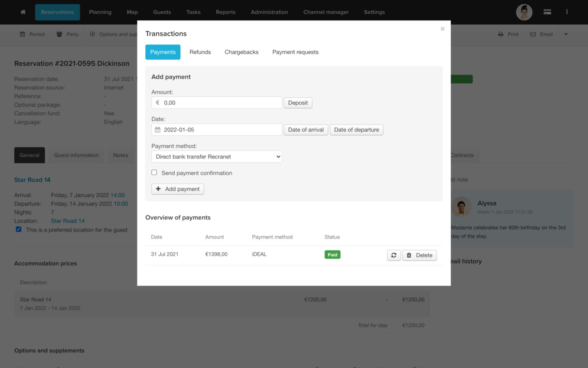Open the Payment requests tab

click(x=295, y=52)
